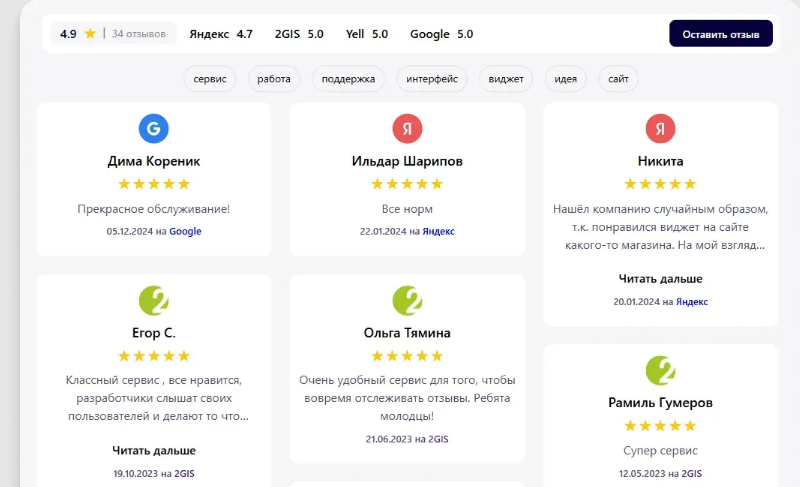Image resolution: width=800 pixels, height=487 pixels.
Task: Filter reviews by сервис tag
Action: coord(210,79)
